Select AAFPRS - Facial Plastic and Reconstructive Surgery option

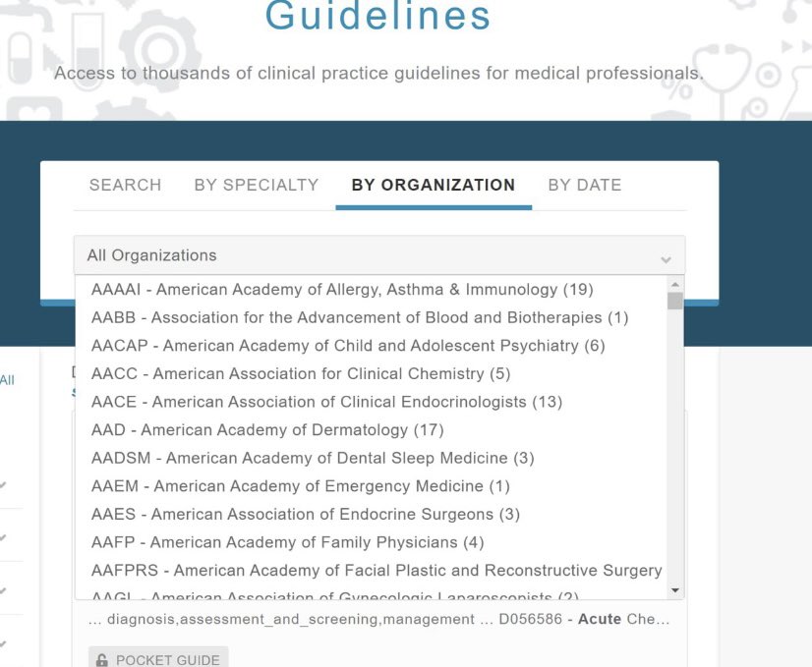tap(372, 570)
